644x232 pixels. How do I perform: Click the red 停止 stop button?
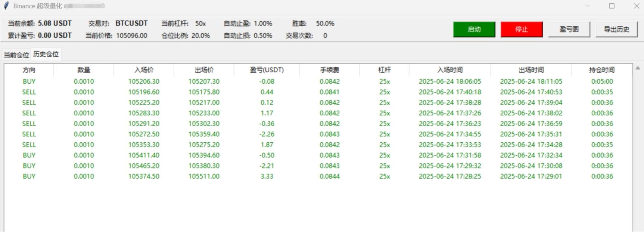(522, 29)
